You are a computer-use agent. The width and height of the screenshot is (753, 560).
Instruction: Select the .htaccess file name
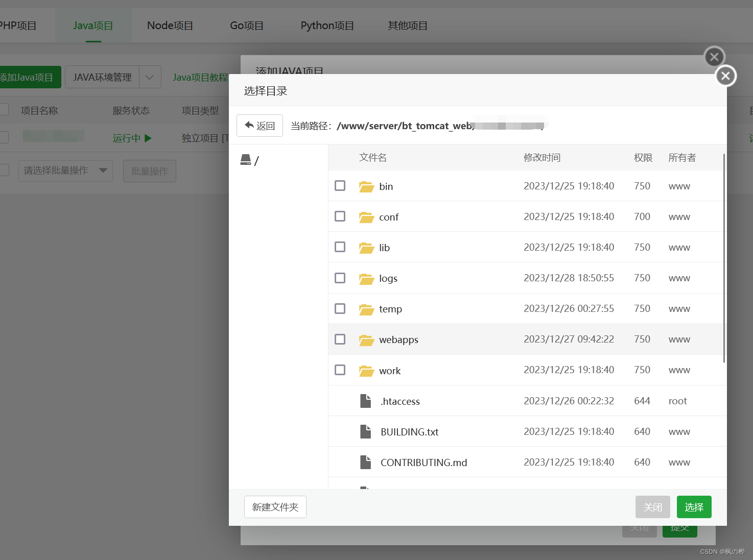point(401,401)
